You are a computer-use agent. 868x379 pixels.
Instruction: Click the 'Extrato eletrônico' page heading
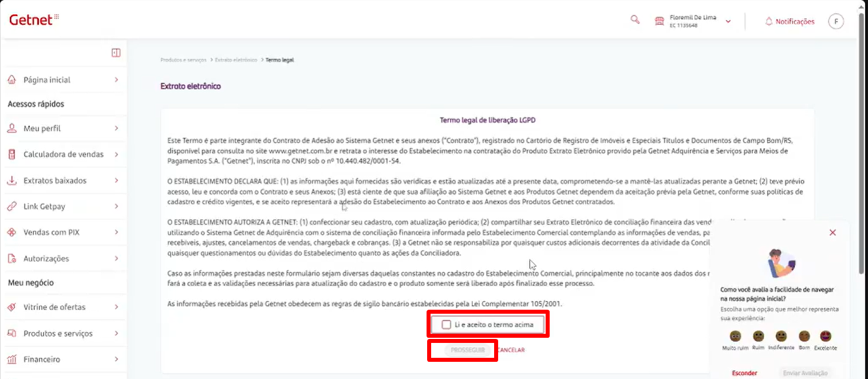191,86
